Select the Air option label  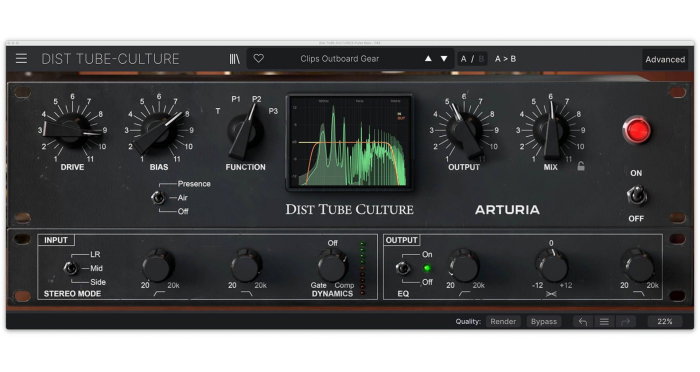pos(182,197)
